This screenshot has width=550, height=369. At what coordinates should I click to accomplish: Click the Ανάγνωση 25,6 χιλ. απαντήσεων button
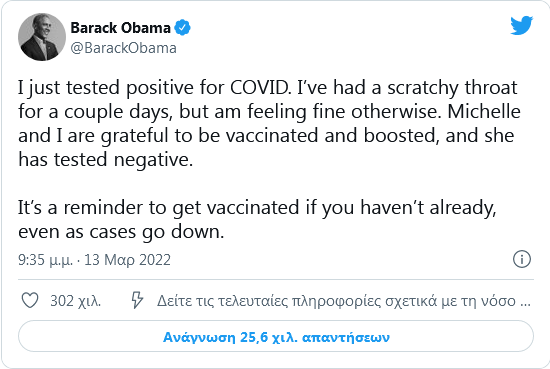(276, 336)
